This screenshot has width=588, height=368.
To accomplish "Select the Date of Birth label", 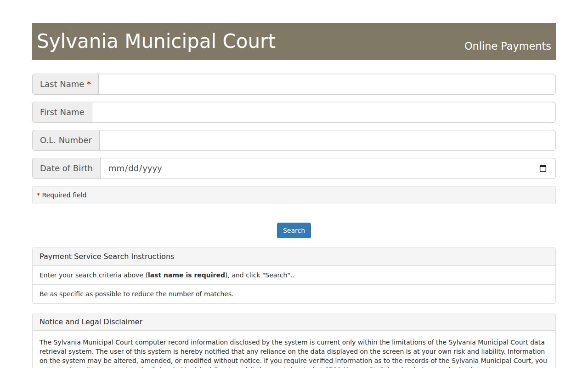I will click(66, 168).
